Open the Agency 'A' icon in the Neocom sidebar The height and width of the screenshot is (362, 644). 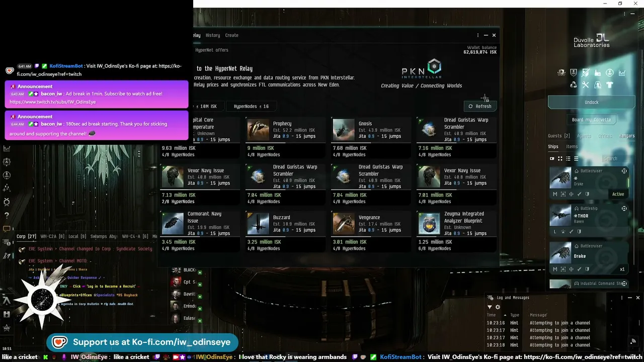(7, 300)
